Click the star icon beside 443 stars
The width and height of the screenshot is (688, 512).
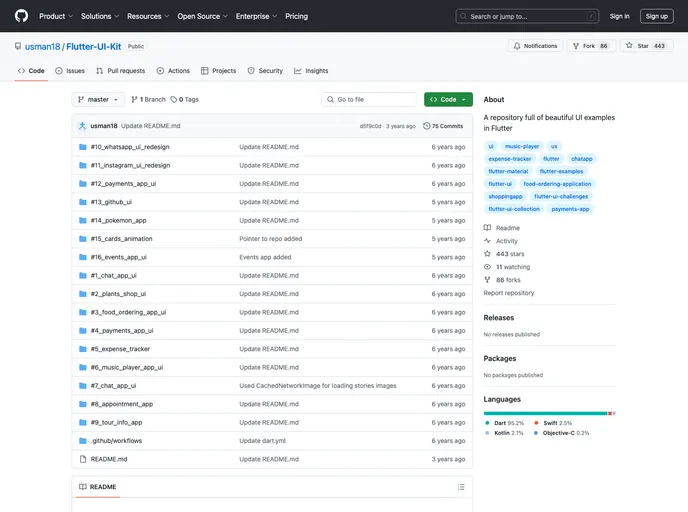[487, 254]
